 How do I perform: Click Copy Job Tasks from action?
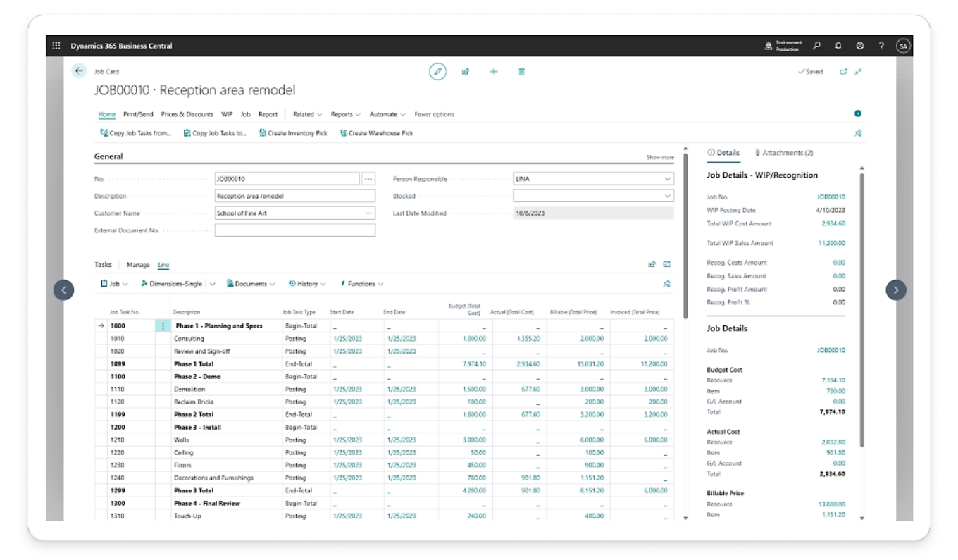pyautogui.click(x=136, y=133)
